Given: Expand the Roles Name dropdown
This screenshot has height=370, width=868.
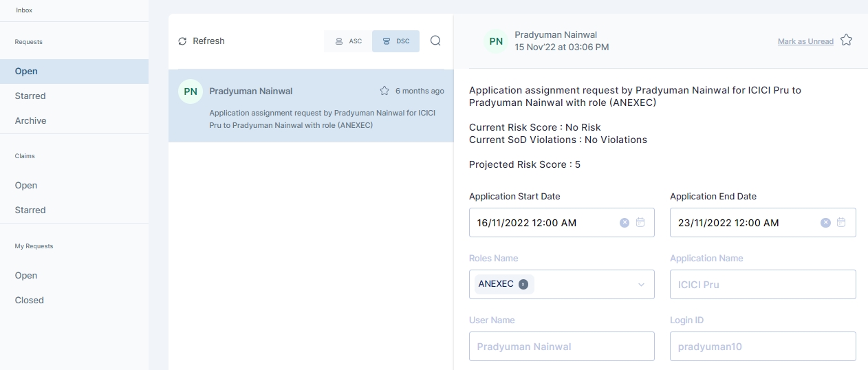Looking at the screenshot, I should click(x=641, y=285).
